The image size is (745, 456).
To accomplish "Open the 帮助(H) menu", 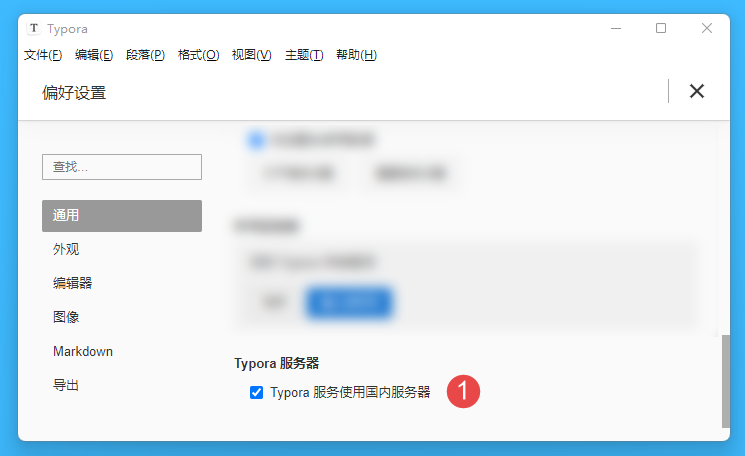I will [x=356, y=55].
